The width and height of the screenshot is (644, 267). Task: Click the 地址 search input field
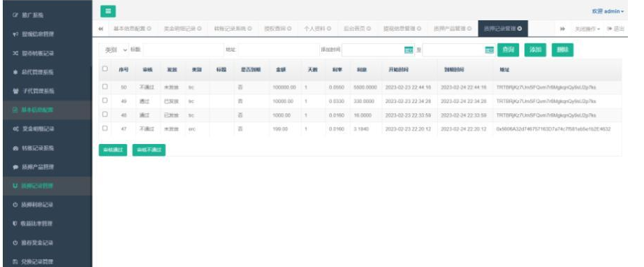279,50
